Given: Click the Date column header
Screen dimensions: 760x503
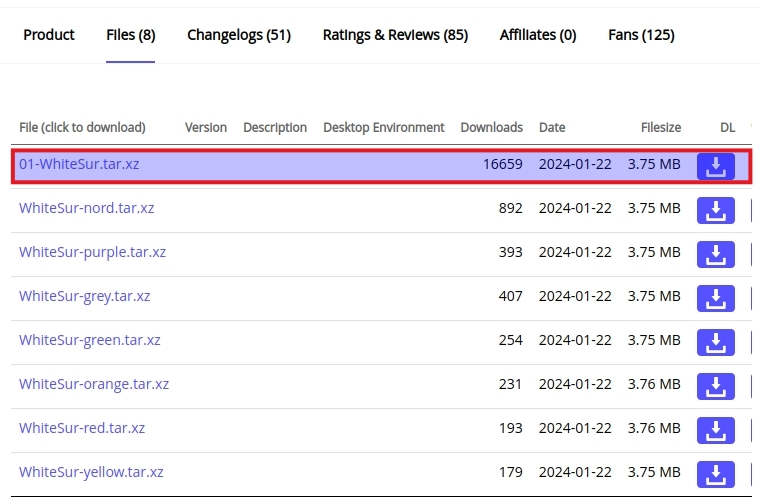Looking at the screenshot, I should click(x=552, y=127).
